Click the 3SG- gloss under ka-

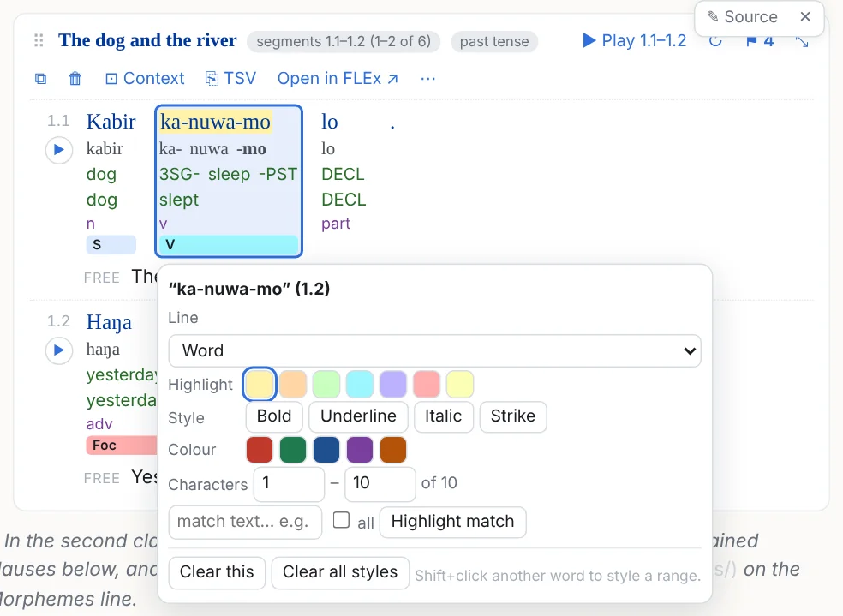point(180,175)
